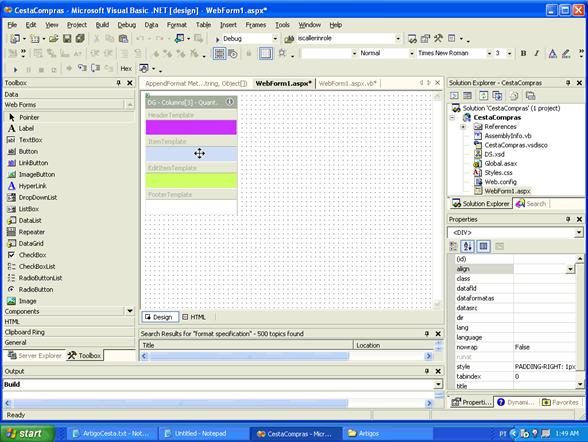Show Alphabetic sorting in Properties panel

pyautogui.click(x=468, y=246)
